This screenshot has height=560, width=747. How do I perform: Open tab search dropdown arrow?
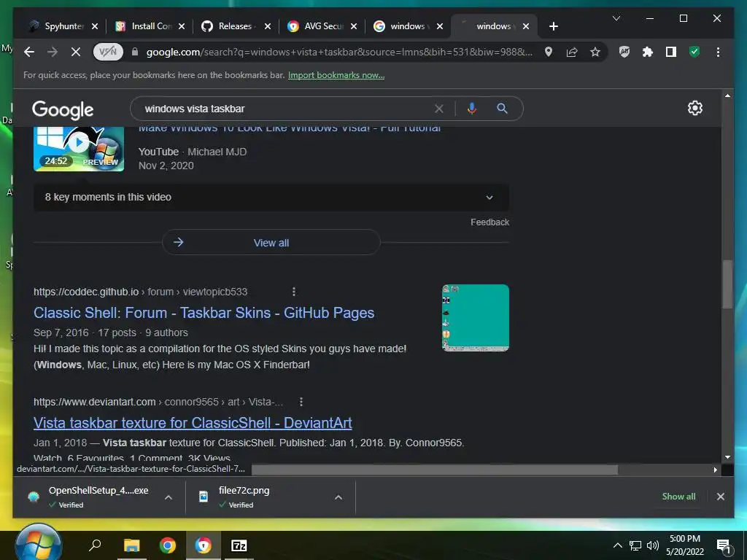pos(616,18)
